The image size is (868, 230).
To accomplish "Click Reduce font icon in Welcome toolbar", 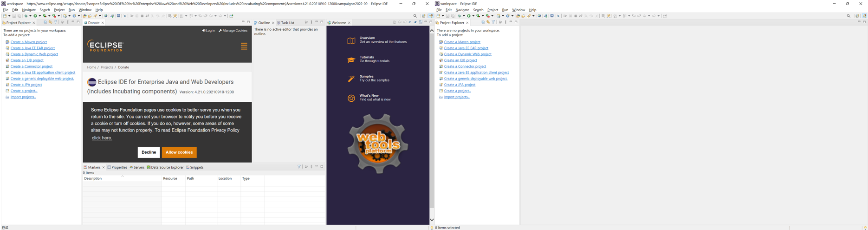I will (x=410, y=22).
